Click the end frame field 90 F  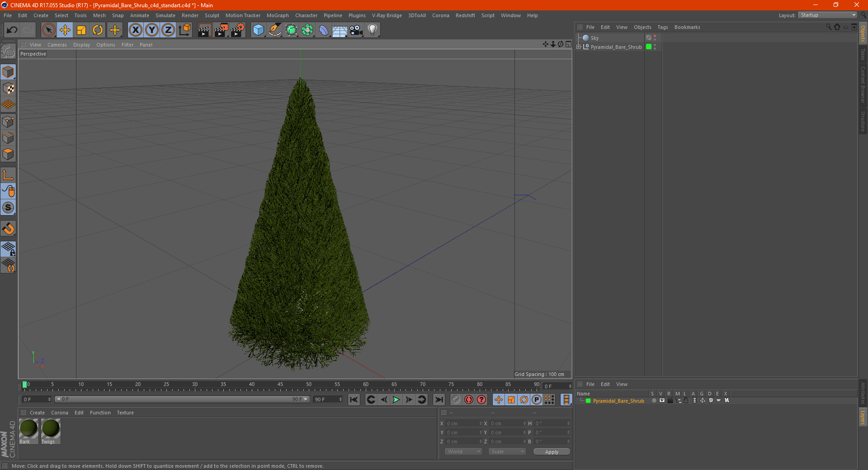327,399
